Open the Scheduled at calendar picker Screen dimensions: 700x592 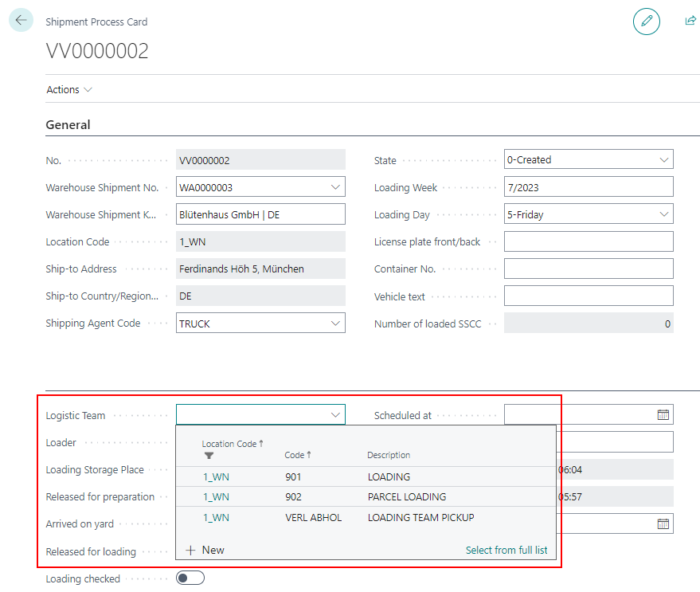663,414
